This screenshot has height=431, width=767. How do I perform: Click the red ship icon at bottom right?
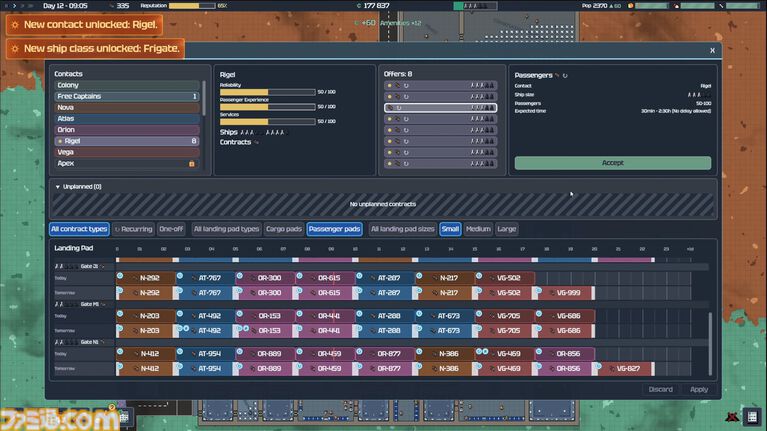click(732, 417)
